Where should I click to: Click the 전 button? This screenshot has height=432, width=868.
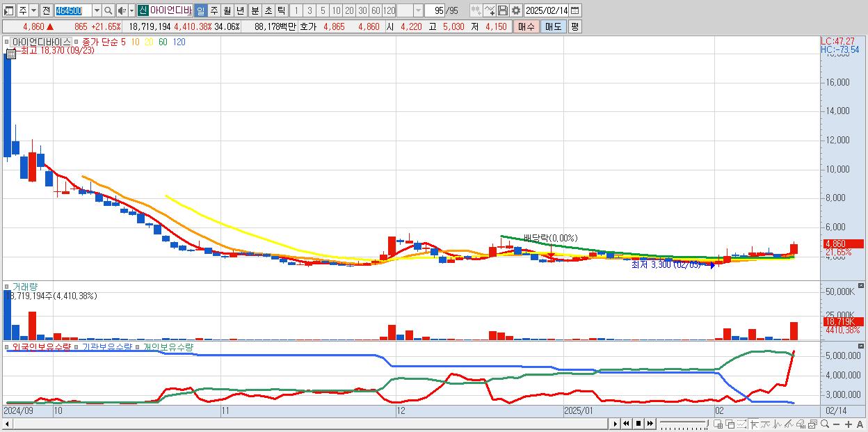point(46,10)
